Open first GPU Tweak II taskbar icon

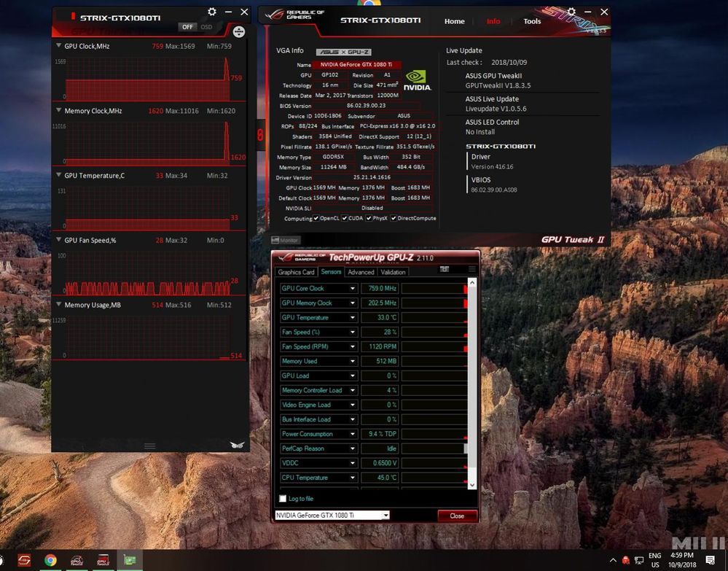(x=77, y=560)
